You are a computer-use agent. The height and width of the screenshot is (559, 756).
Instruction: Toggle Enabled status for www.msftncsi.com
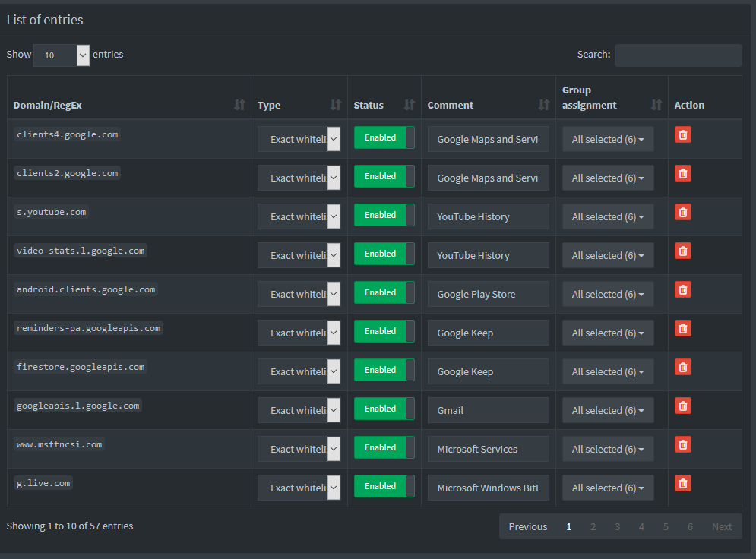(384, 447)
